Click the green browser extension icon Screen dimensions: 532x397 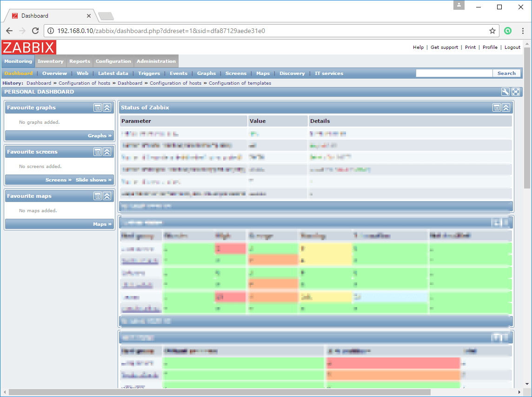point(508,31)
